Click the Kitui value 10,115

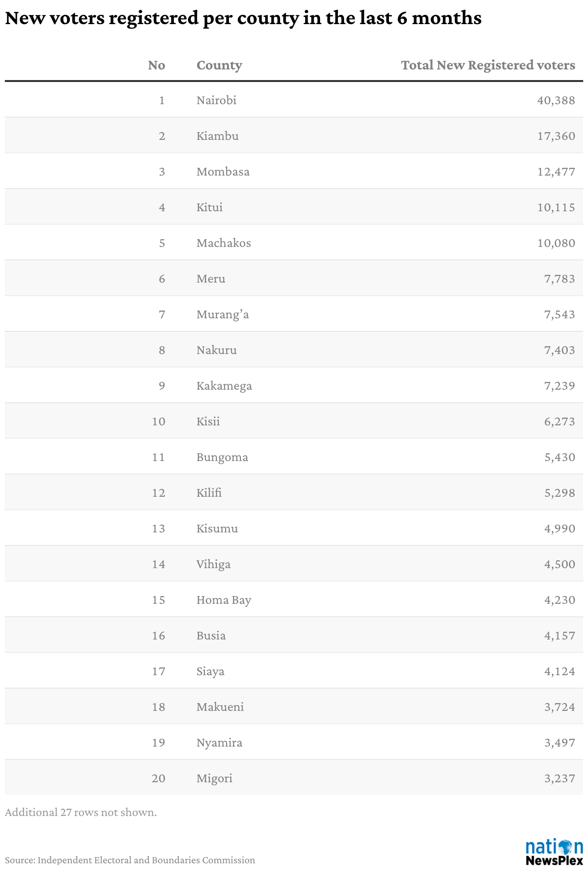[x=556, y=207]
